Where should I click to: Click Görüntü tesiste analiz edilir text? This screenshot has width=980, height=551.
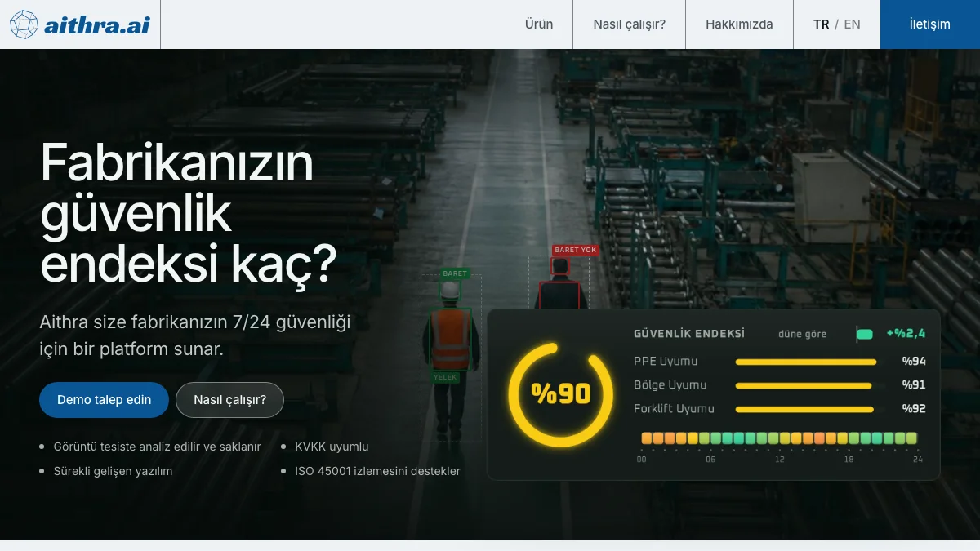pos(157,447)
